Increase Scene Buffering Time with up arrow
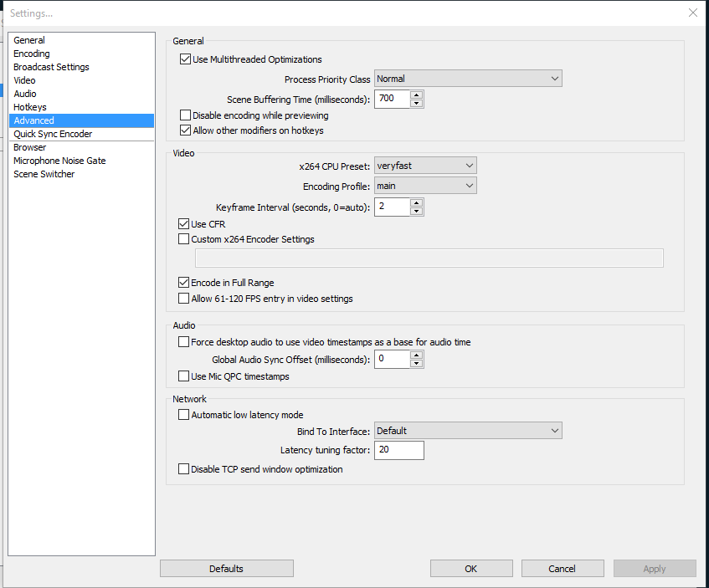The width and height of the screenshot is (709, 588). click(x=417, y=95)
